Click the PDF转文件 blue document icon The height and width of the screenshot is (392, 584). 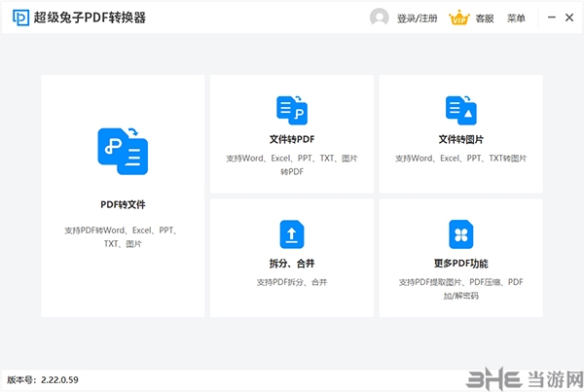[123, 151]
